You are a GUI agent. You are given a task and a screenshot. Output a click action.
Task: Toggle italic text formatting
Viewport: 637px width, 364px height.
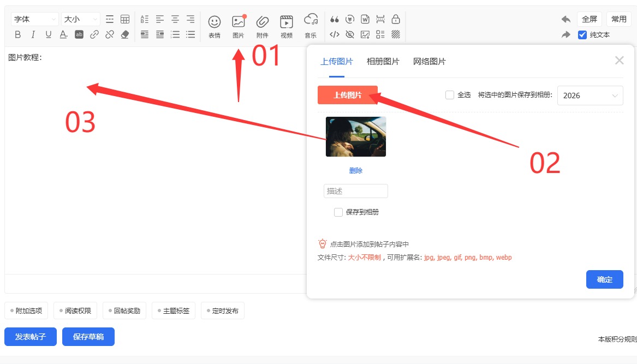(x=33, y=34)
